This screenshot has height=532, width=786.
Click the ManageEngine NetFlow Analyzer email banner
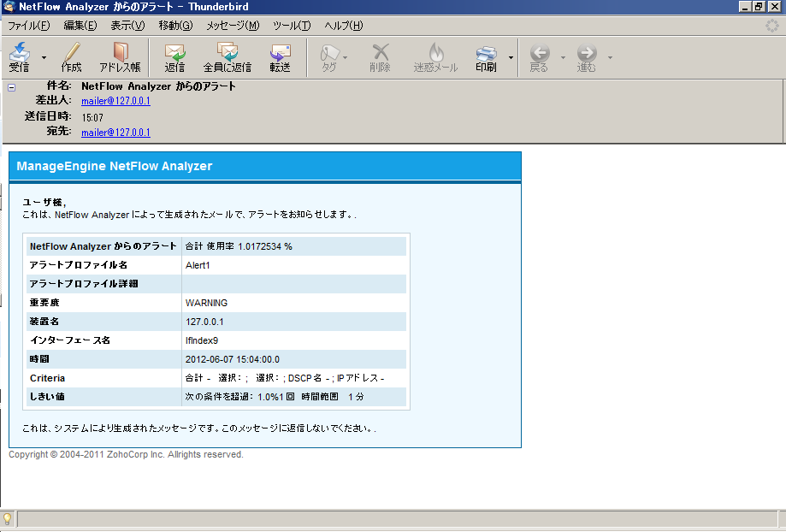tap(264, 166)
